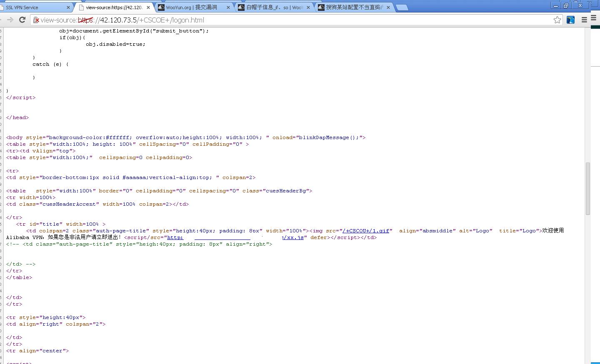Switch to the WooYun.org 提交漏洞 tab
The width and height of the screenshot is (600, 364).
[x=194, y=7]
